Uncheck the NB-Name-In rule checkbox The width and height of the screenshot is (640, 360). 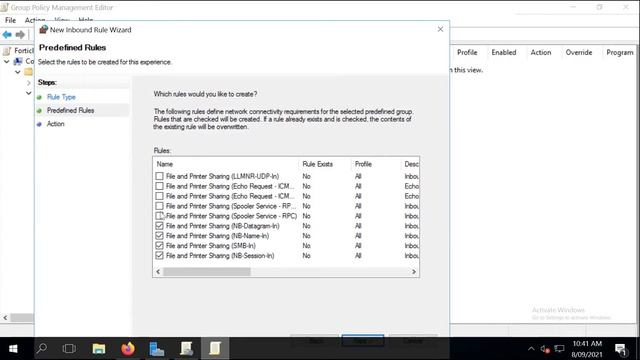click(x=159, y=236)
